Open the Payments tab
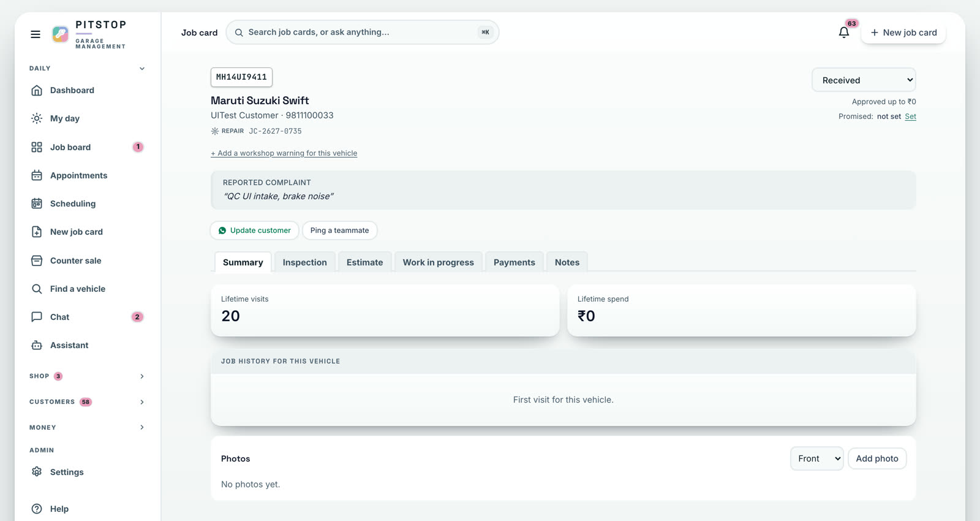980x521 pixels. tap(514, 262)
